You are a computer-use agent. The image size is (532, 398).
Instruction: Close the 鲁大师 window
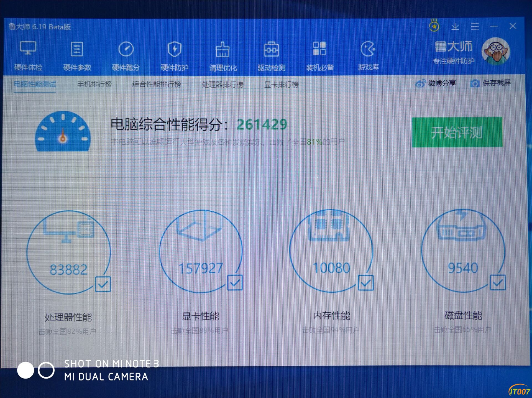[x=513, y=26]
